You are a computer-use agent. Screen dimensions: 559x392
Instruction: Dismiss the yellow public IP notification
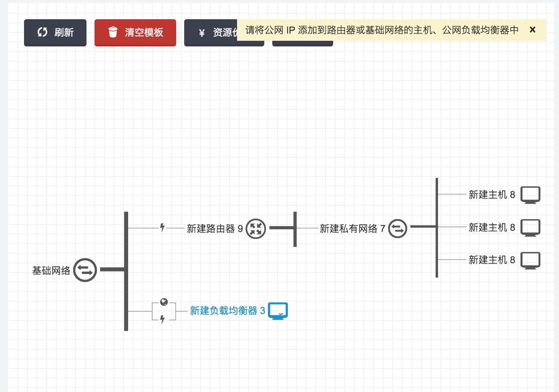[x=532, y=30]
